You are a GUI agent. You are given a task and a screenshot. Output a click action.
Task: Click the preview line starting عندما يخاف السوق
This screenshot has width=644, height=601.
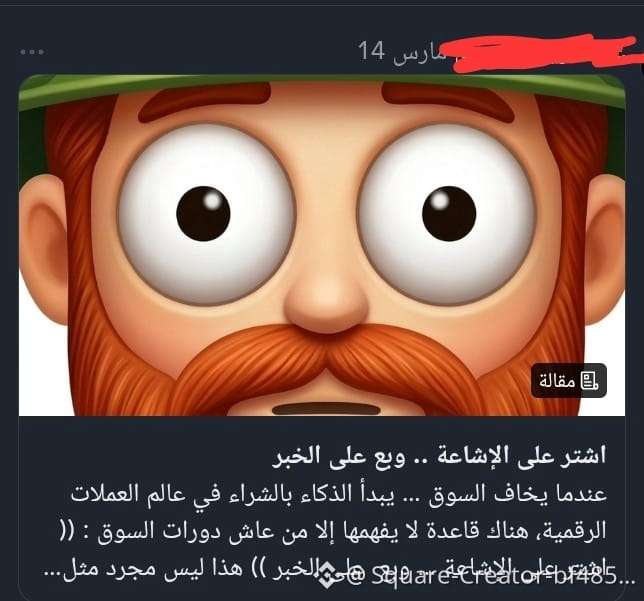(339, 494)
